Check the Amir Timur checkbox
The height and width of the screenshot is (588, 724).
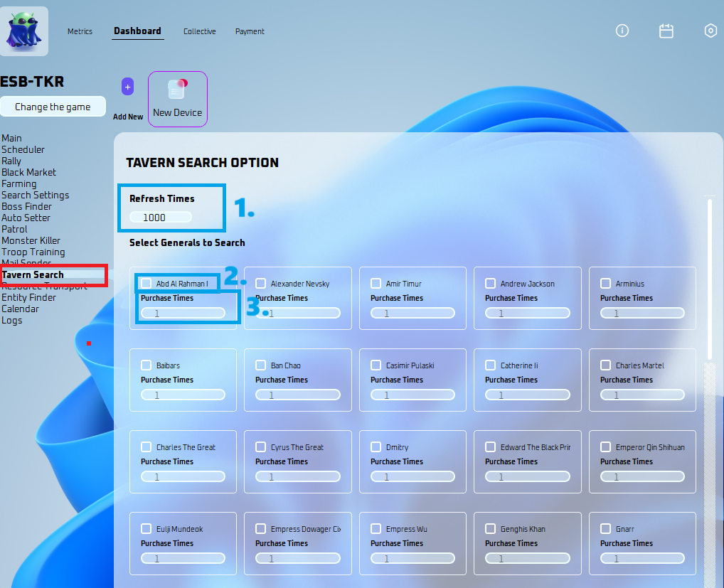click(x=376, y=284)
